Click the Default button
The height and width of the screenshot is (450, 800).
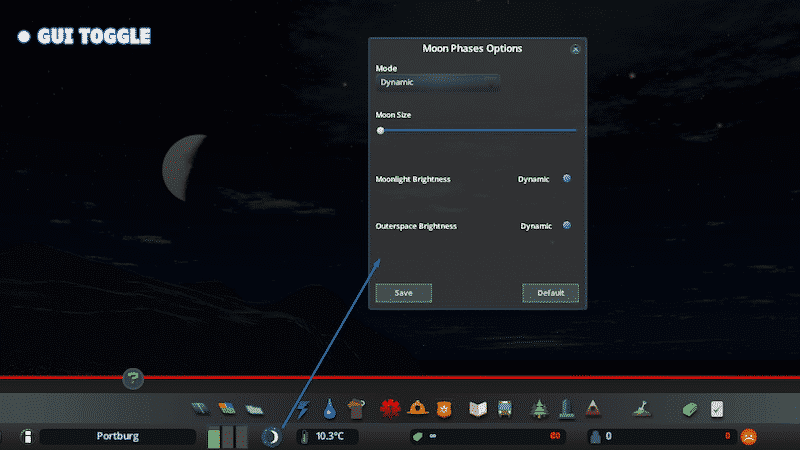point(550,293)
